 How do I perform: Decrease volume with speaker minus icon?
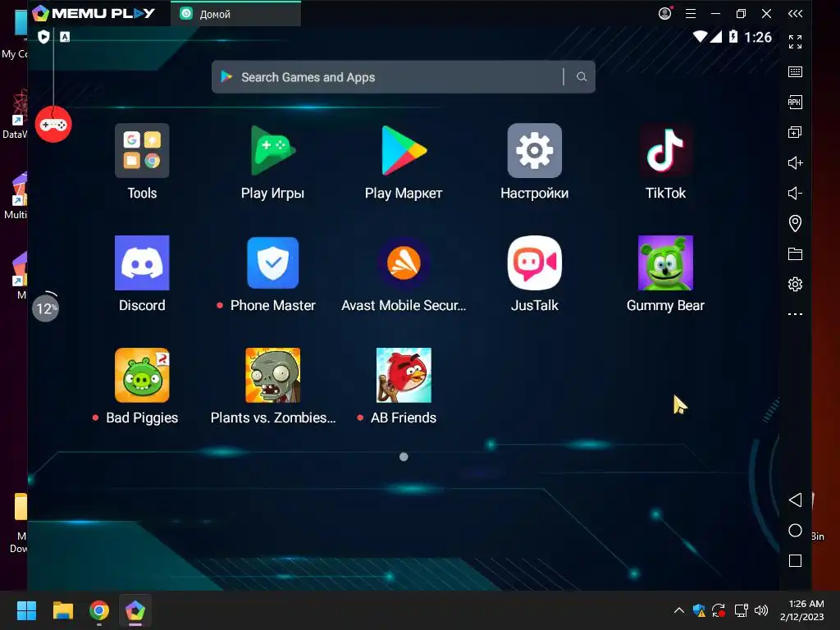[795, 193]
